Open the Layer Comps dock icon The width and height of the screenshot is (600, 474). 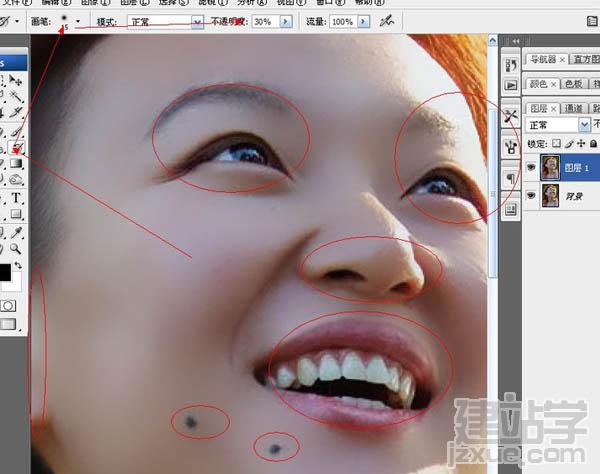511,209
